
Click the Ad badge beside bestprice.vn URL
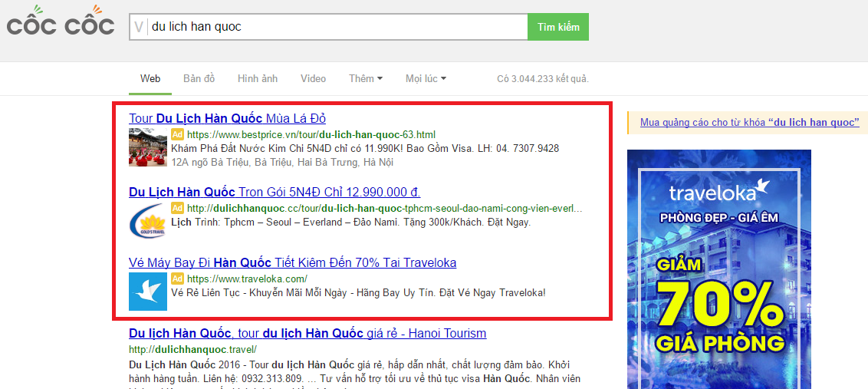[x=177, y=134]
